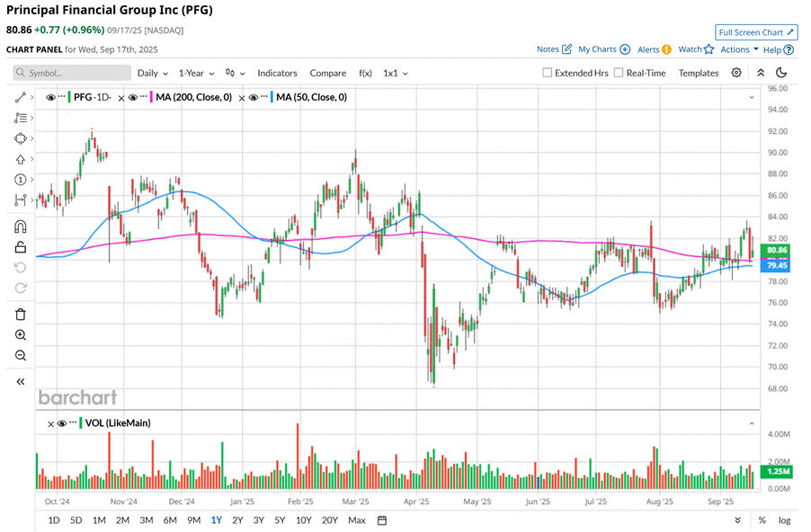This screenshot has width=811, height=532.
Task: Select the trend line drawing tool
Action: tap(20, 97)
